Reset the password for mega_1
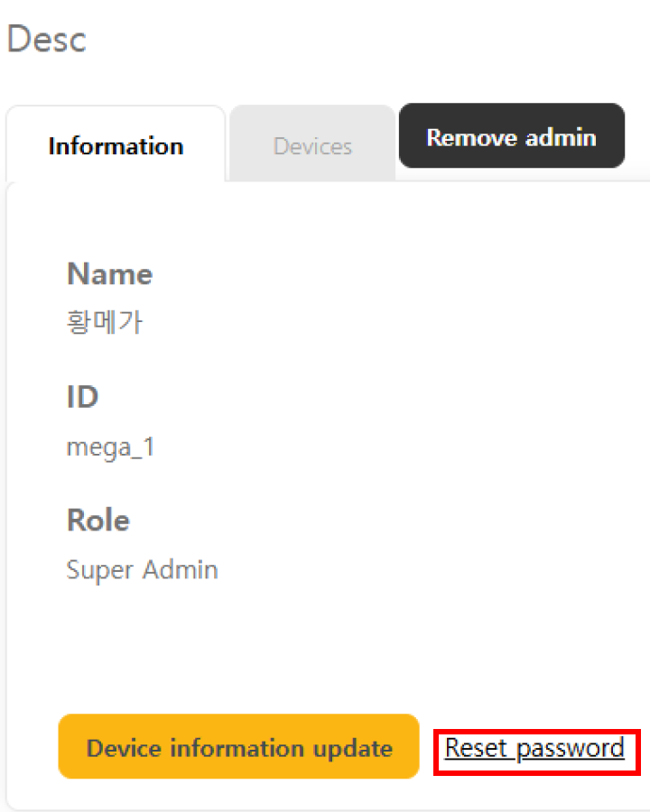Screen dimensions: 650x812 [x=534, y=748]
